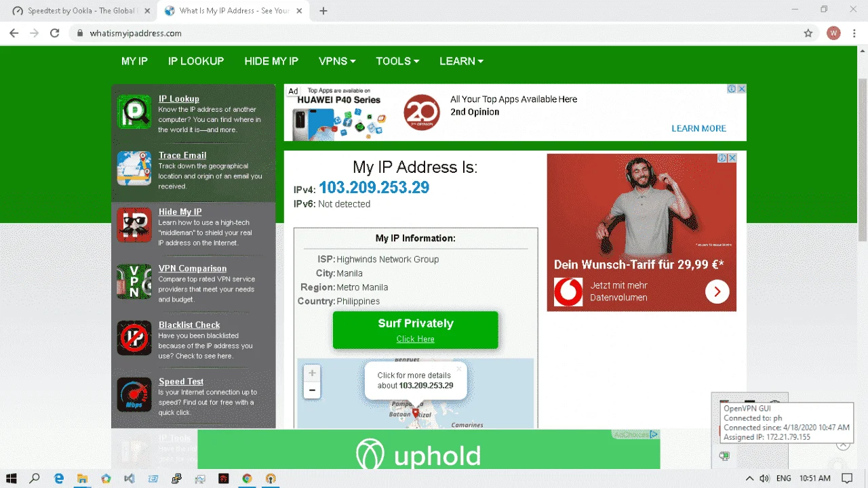868x488 pixels.
Task: Open the IP Lookup heading link
Action: pyautogui.click(x=179, y=99)
